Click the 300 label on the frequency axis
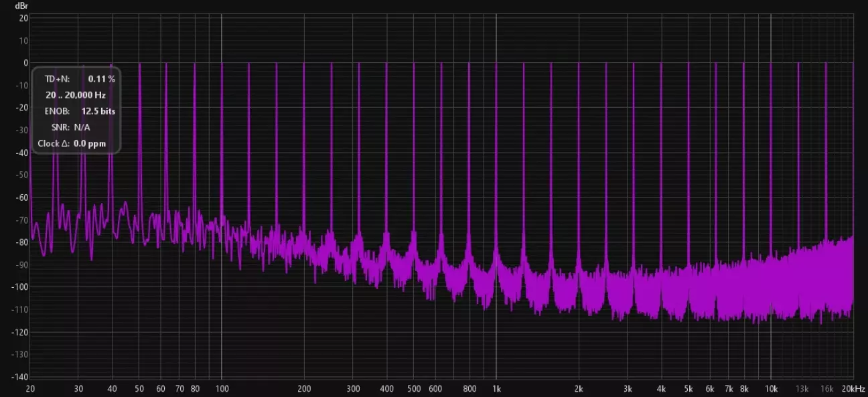This screenshot has width=868, height=397. 352,389
